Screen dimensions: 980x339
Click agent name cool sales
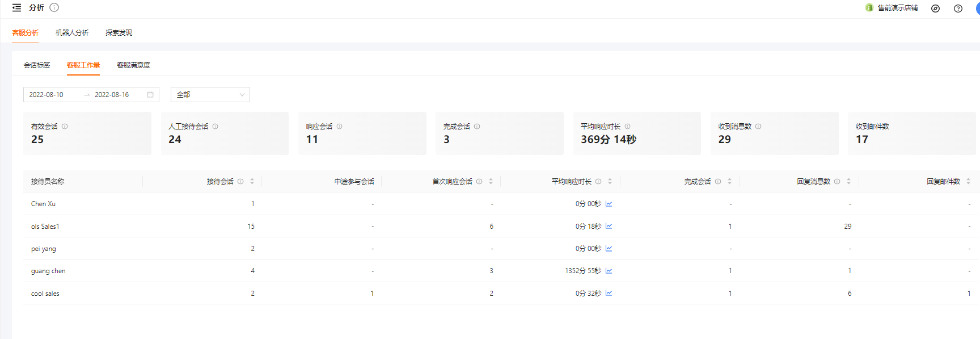tap(45, 294)
